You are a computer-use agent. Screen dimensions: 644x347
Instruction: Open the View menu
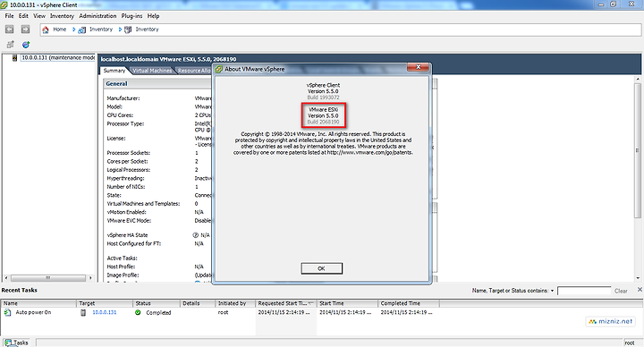click(x=39, y=16)
